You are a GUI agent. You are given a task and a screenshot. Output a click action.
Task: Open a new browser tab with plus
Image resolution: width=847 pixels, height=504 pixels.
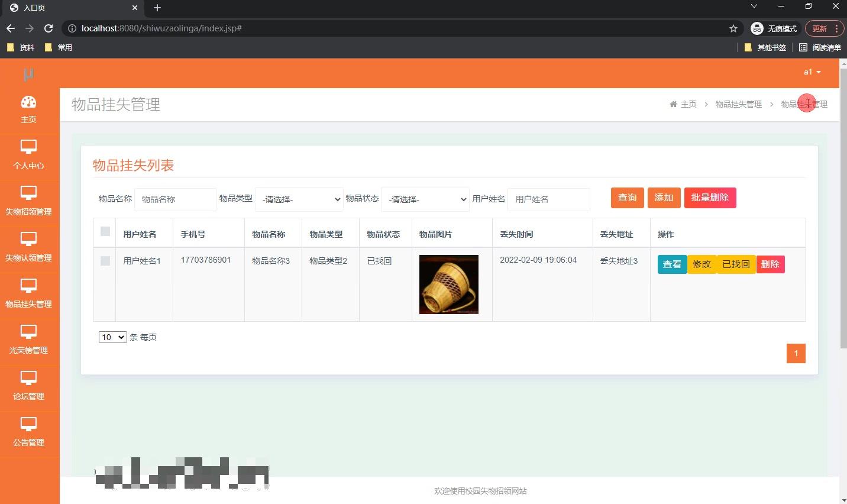coord(157,8)
